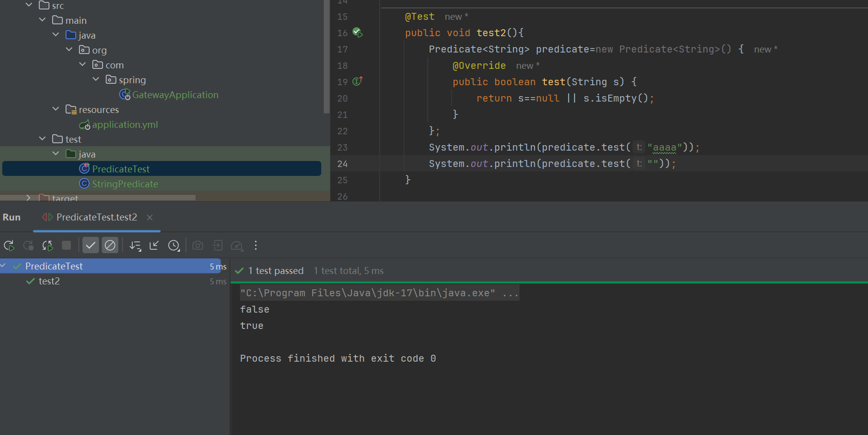The height and width of the screenshot is (435, 868).
Task: Click the s.isEmpty() call on line 20
Action: coord(616,98)
